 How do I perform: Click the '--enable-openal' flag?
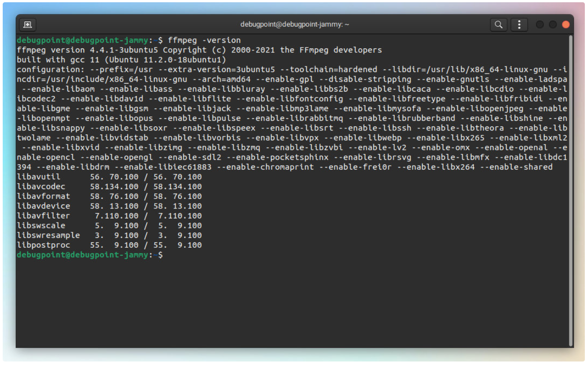(x=512, y=148)
